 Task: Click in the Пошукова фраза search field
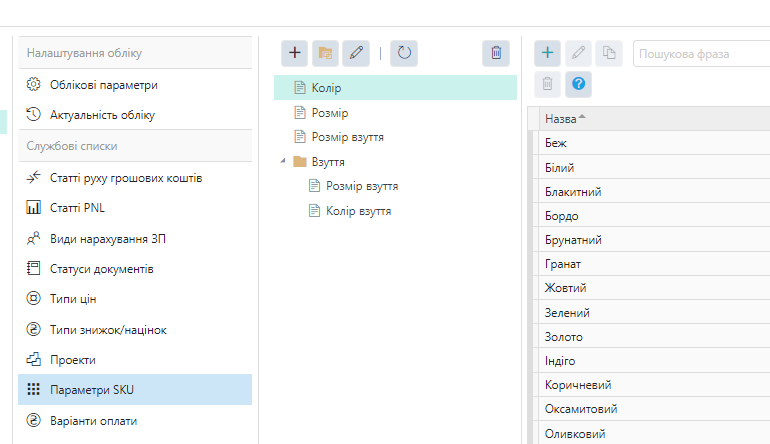tap(700, 54)
